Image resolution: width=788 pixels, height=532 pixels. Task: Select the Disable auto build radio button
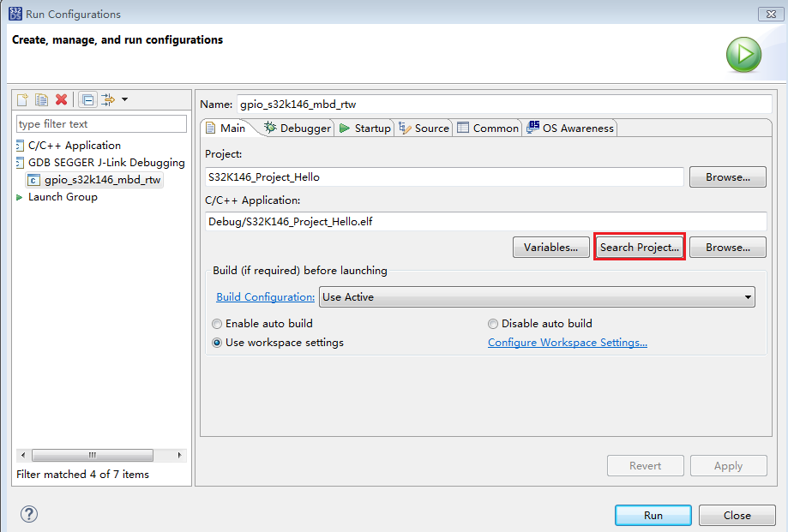pos(493,324)
